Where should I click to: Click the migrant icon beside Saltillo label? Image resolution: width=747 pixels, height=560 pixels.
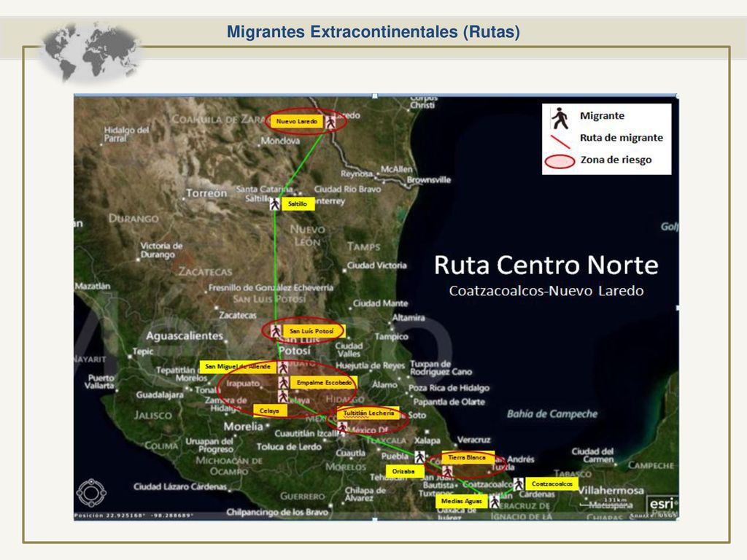(x=275, y=204)
